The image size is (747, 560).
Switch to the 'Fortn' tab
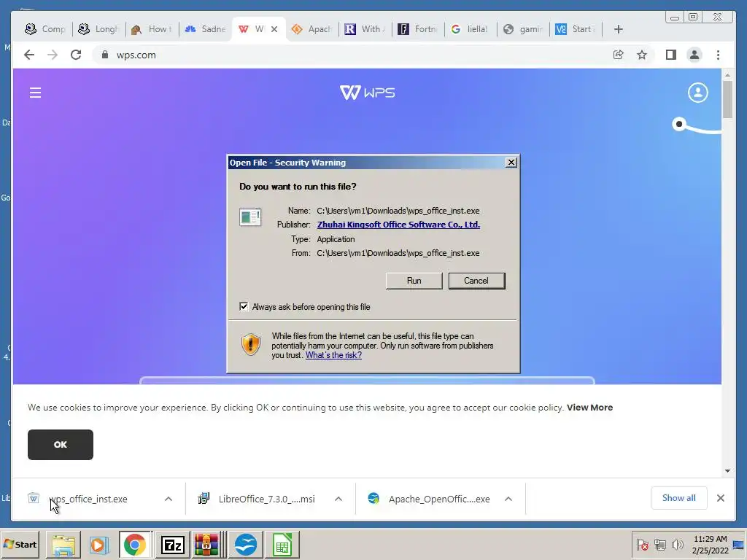418,29
